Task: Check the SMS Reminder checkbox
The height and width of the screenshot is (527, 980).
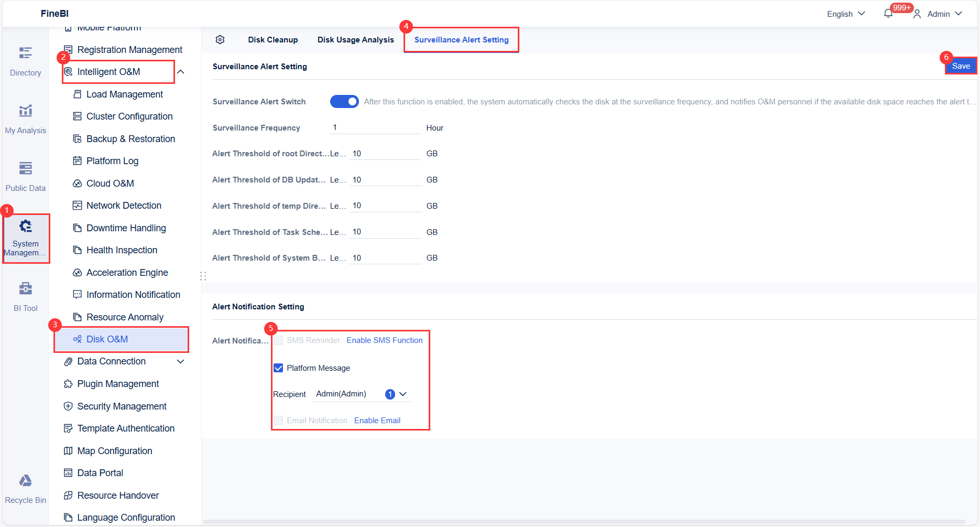Action: tap(278, 340)
